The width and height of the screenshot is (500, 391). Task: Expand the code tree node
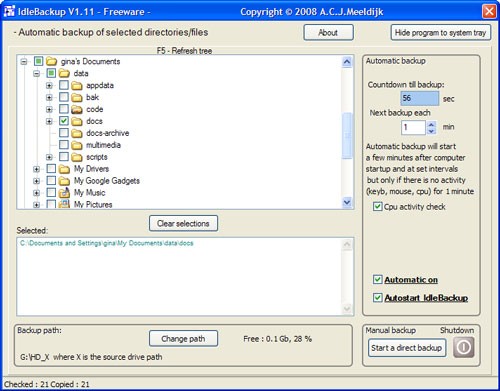coord(49,110)
